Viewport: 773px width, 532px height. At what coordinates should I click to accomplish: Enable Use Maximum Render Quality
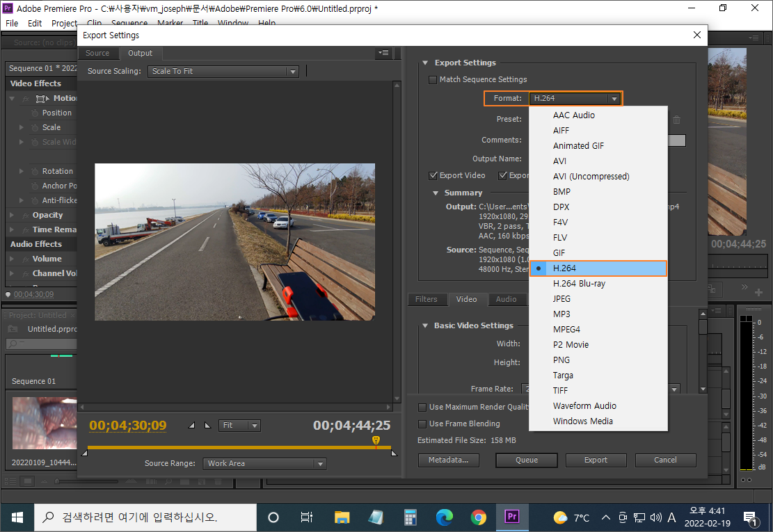[422, 408]
